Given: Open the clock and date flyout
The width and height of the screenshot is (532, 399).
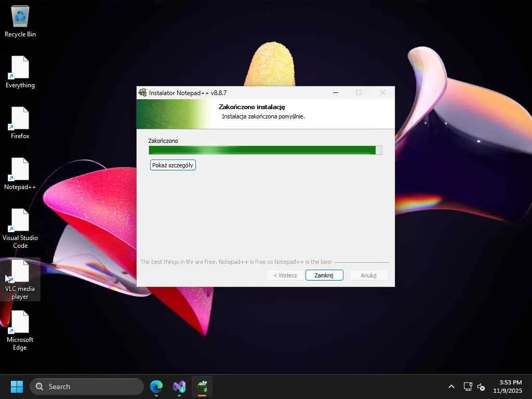Looking at the screenshot, I should (508, 387).
